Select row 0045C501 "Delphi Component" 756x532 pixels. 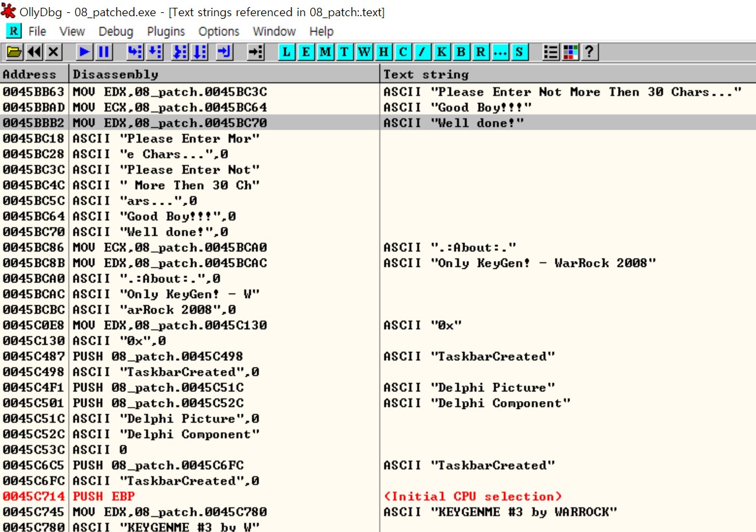378,403
